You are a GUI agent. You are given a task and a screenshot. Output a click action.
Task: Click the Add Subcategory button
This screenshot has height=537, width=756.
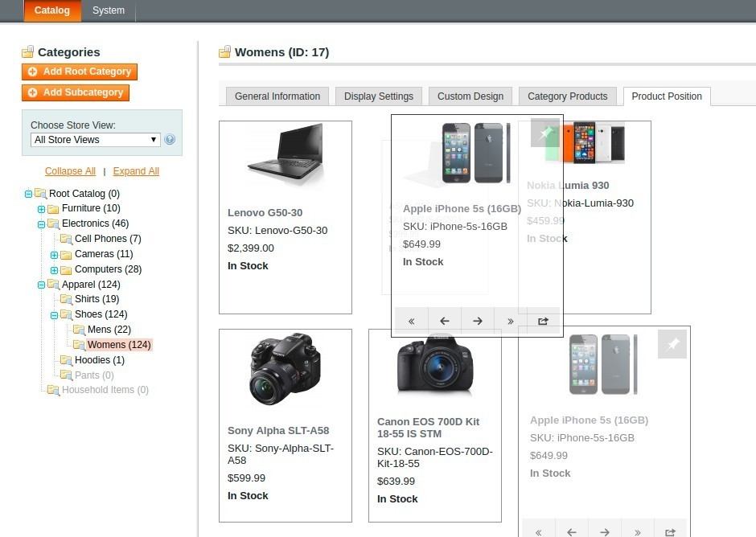76,92
